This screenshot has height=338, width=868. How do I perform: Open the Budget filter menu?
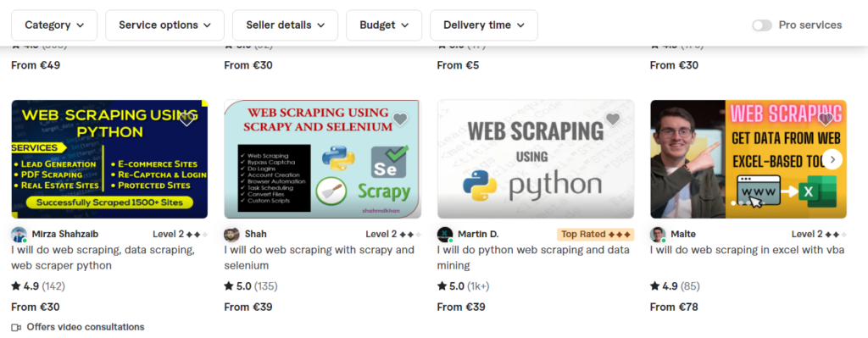pos(384,25)
